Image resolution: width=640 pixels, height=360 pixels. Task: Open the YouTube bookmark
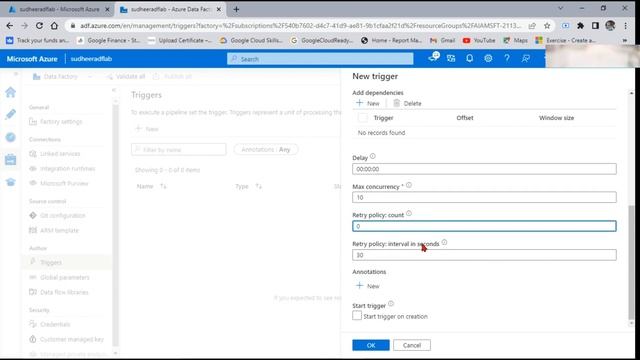[479, 40]
